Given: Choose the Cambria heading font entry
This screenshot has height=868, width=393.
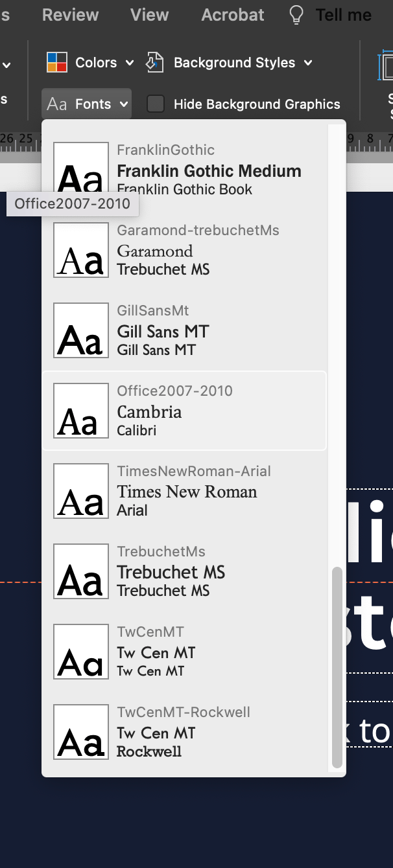Looking at the screenshot, I should point(149,412).
